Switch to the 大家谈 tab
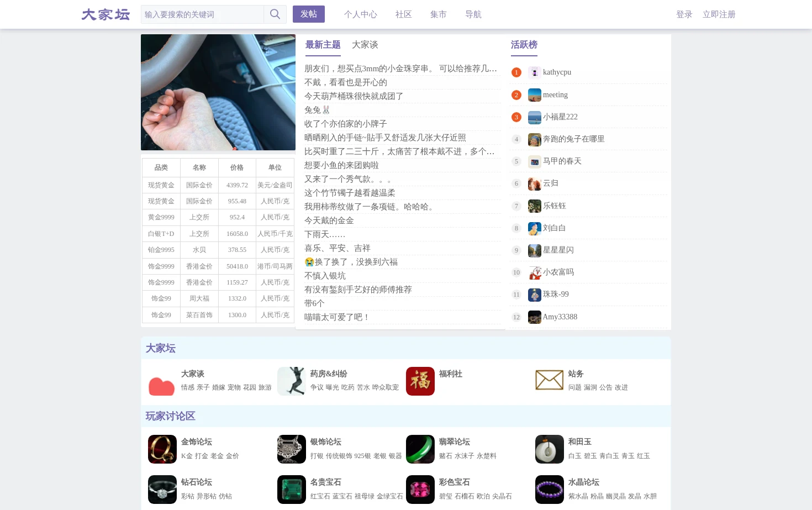Screen dimensions: 812x510 (x=365, y=45)
